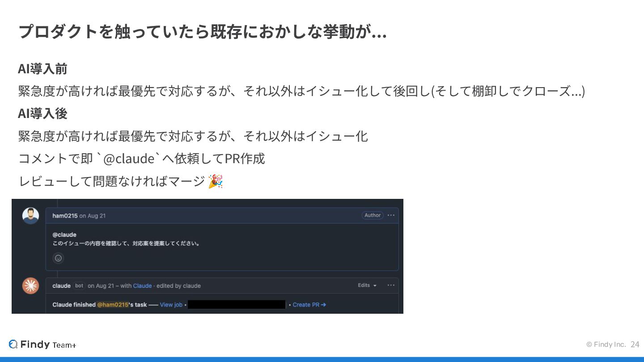This screenshot has height=362, width=644.
Task: Click the blue Claude app link after 'with'
Action: (142, 286)
